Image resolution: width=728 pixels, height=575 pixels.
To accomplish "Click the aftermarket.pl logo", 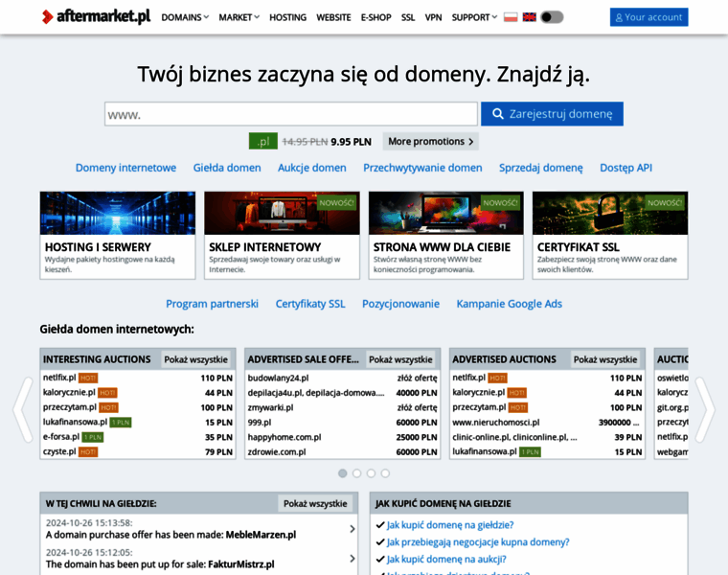I will [x=96, y=16].
